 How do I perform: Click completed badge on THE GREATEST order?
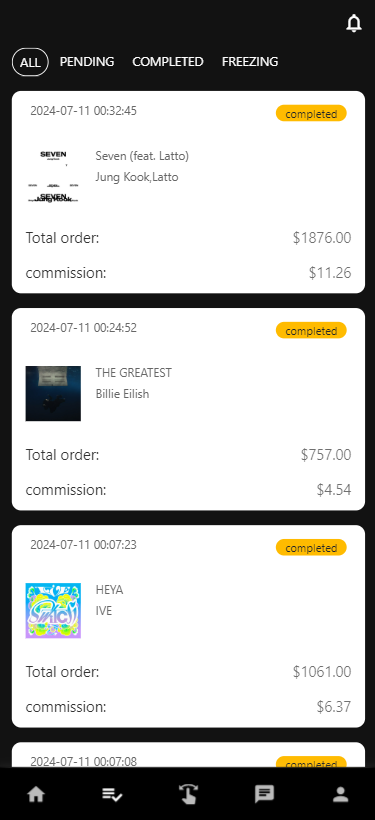point(311,331)
